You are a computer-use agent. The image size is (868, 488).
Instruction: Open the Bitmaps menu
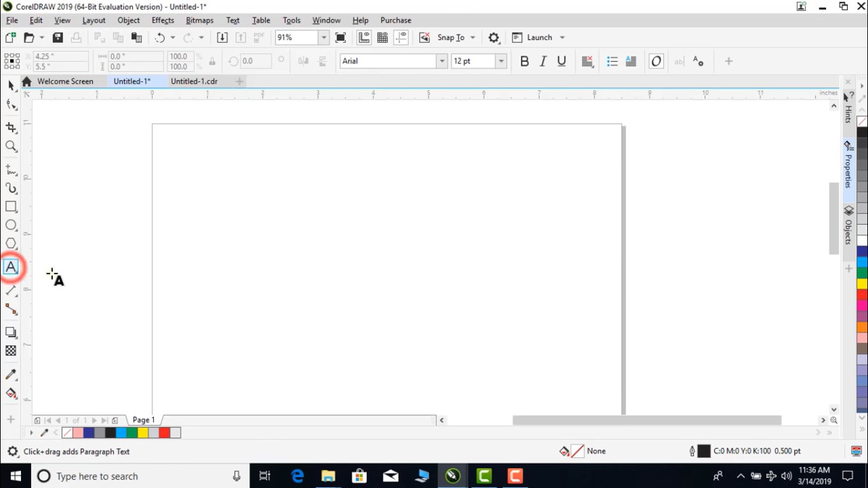(199, 20)
